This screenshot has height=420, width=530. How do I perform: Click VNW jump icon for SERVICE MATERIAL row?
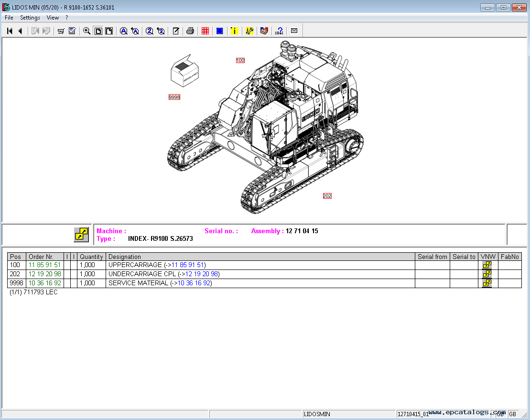pos(487,283)
